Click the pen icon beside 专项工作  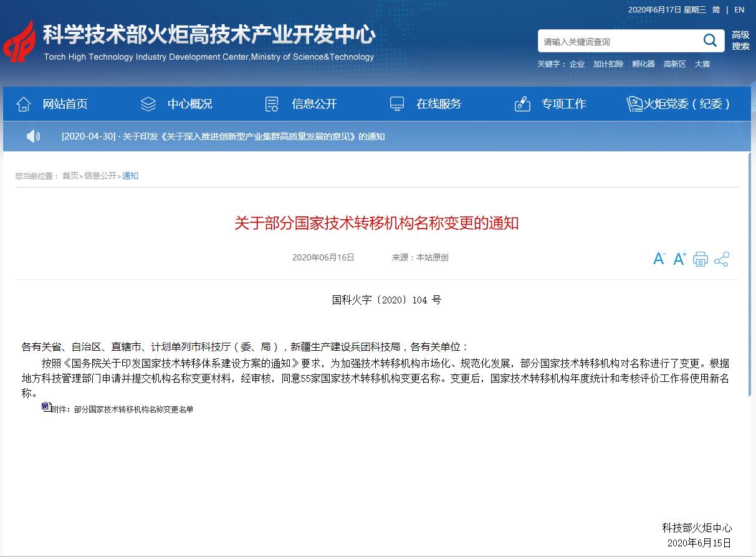pyautogui.click(x=522, y=104)
